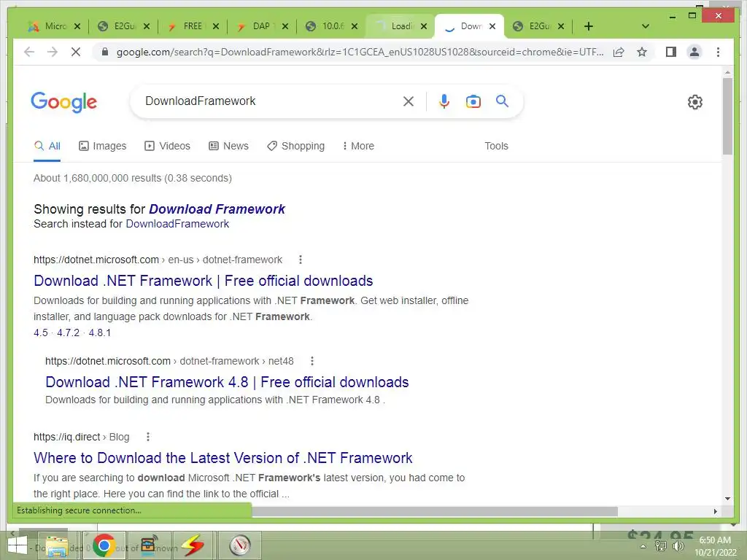747x560 pixels.
Task: Click the volume speaker tray icon
Action: [x=678, y=546]
